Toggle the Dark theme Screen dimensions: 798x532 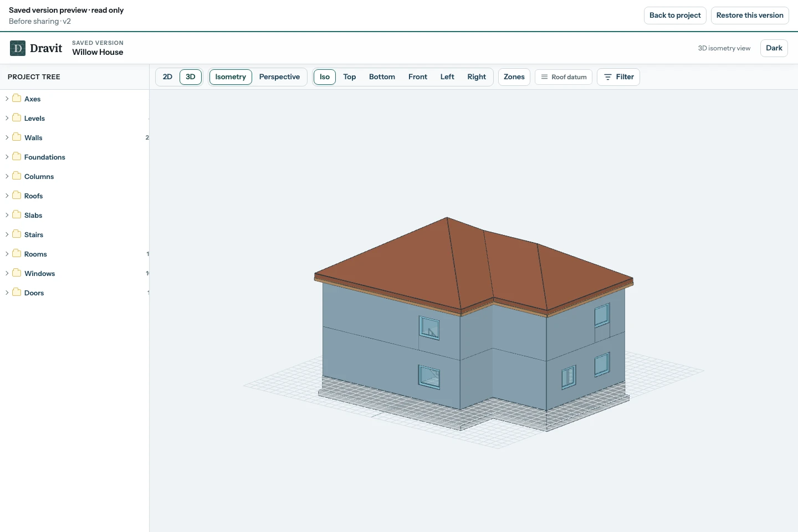tap(774, 48)
